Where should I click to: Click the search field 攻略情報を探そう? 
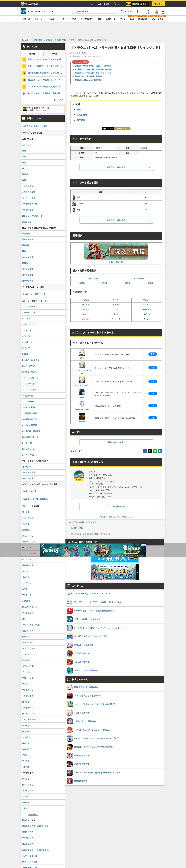click(94, 11)
